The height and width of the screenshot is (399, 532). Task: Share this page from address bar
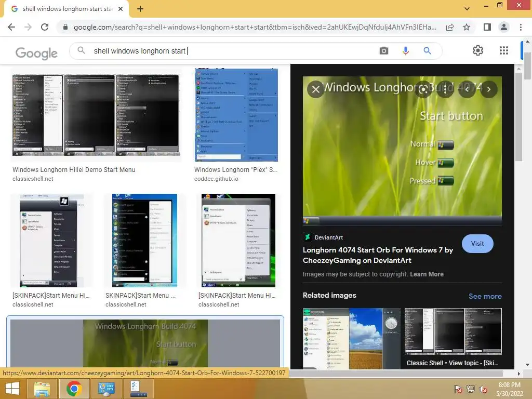pos(450,27)
